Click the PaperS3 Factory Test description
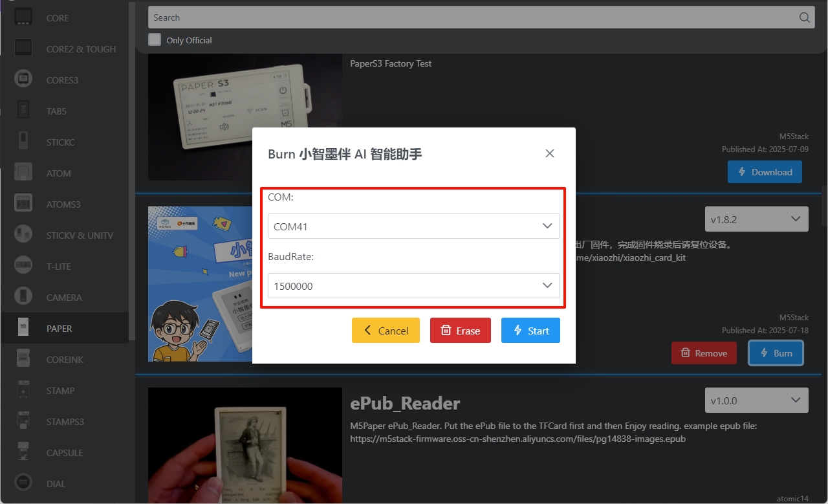 tap(391, 63)
